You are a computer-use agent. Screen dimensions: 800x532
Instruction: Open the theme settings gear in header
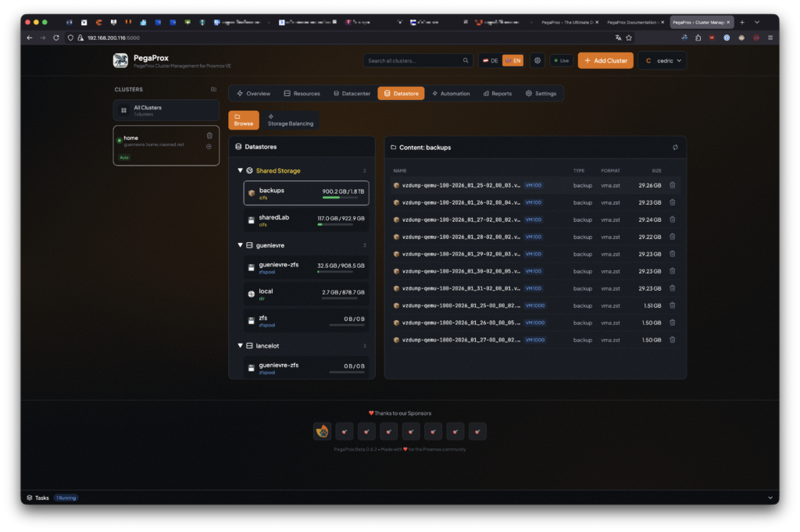point(537,60)
